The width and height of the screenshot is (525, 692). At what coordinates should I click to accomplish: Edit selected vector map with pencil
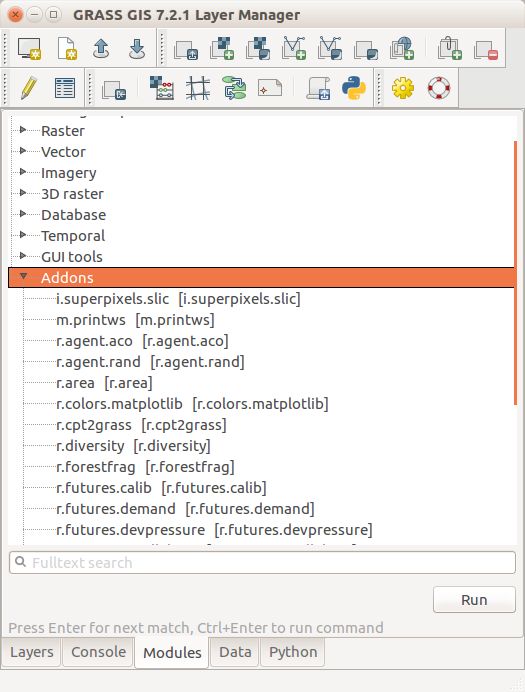[29, 88]
